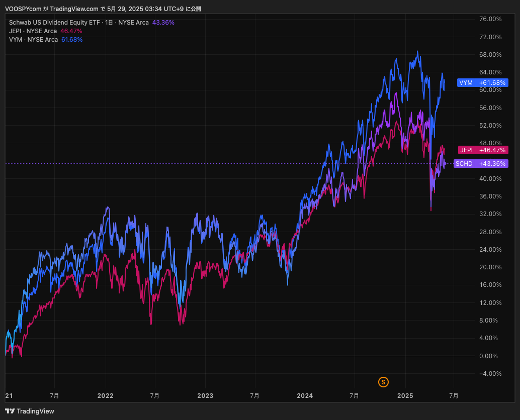Open the TradingView logo link
520x420 pixels.
(30, 411)
